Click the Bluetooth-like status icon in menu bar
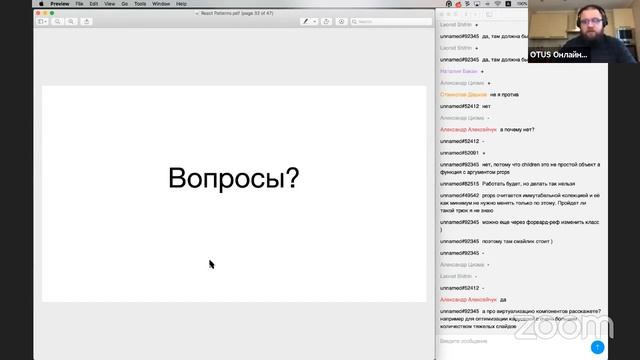The height and width of the screenshot is (360, 640). pos(467,4)
